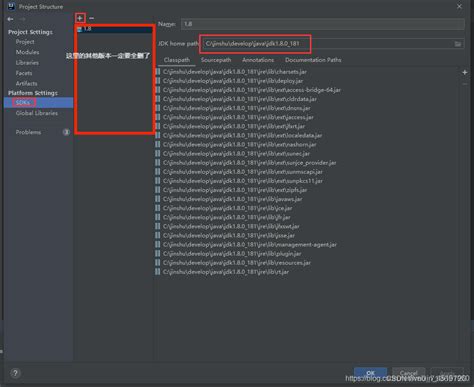Close the Project Structure dialog
The height and width of the screenshot is (387, 474).
459,6
